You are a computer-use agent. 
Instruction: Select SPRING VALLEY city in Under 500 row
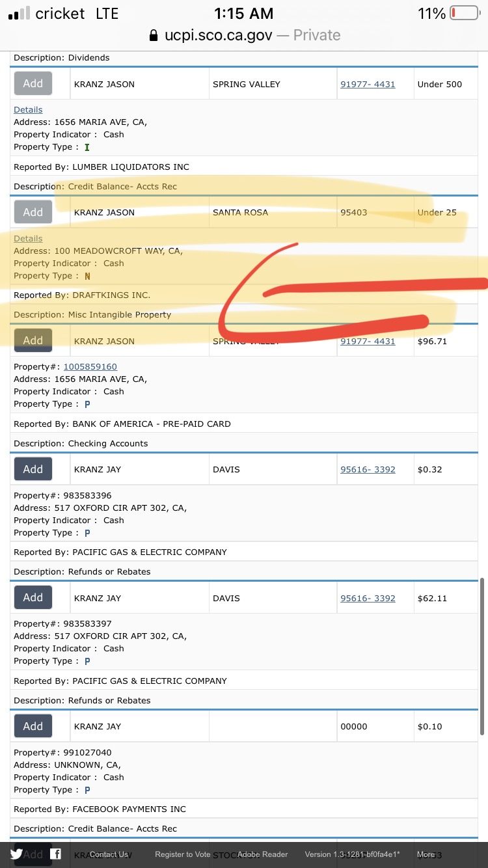coord(247,84)
